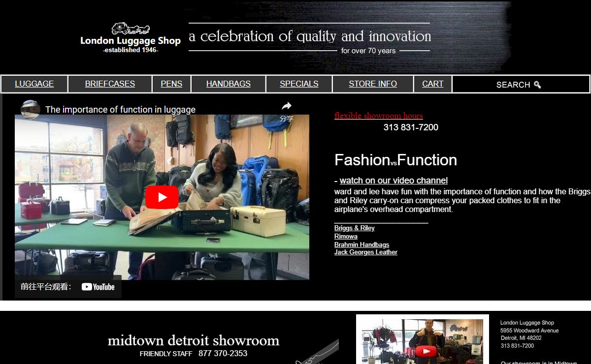Open the Briggs & Riley link
The height and width of the screenshot is (364, 591).
tap(355, 228)
